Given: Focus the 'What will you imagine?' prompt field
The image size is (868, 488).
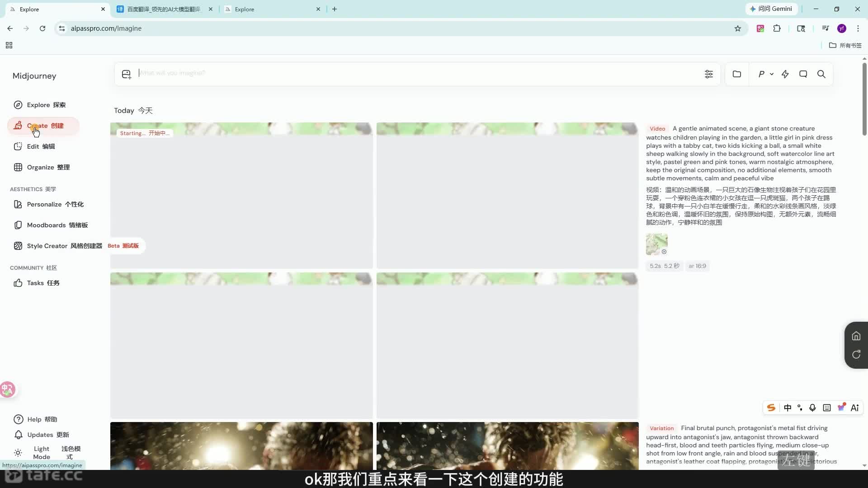Looking at the screenshot, I should [x=418, y=73].
